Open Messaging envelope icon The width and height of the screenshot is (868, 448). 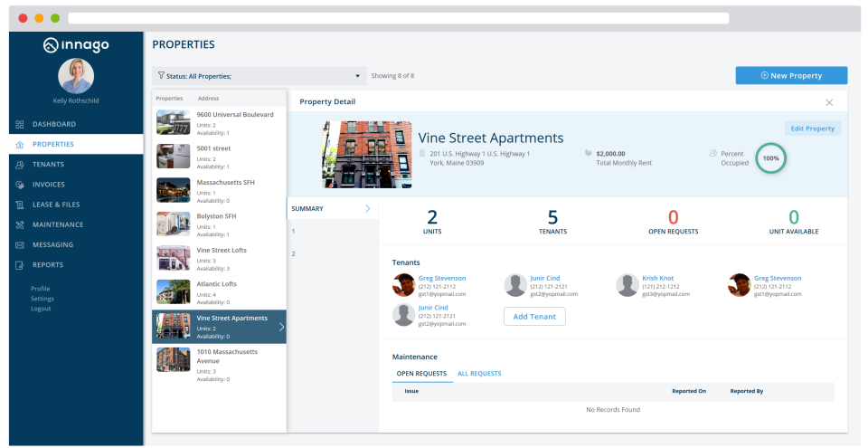(x=19, y=244)
